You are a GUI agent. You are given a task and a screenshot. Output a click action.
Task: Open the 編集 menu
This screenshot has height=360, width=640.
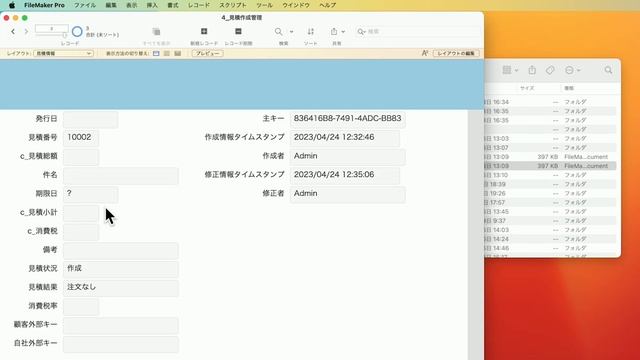[111, 5]
